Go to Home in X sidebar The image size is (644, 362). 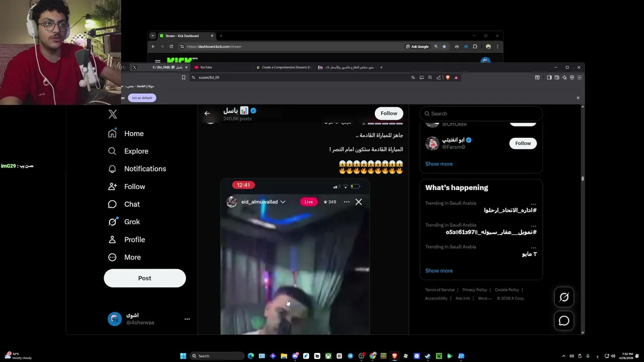126,134
